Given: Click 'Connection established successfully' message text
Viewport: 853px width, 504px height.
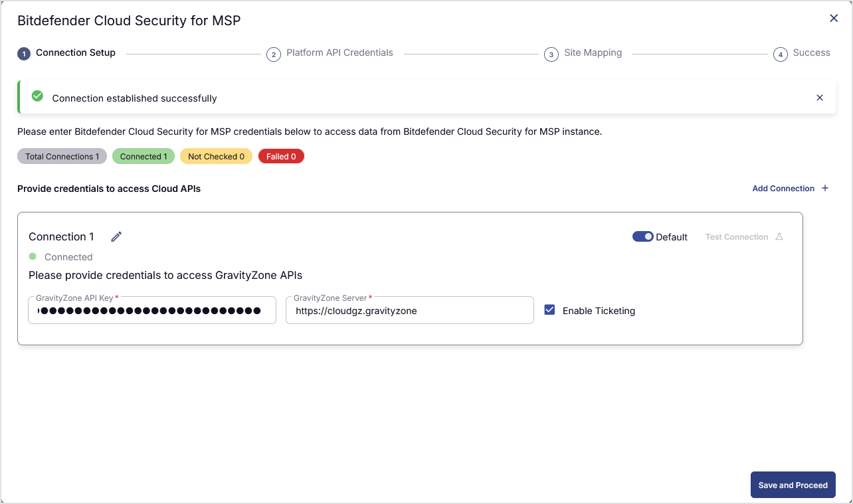Looking at the screenshot, I should pos(134,98).
